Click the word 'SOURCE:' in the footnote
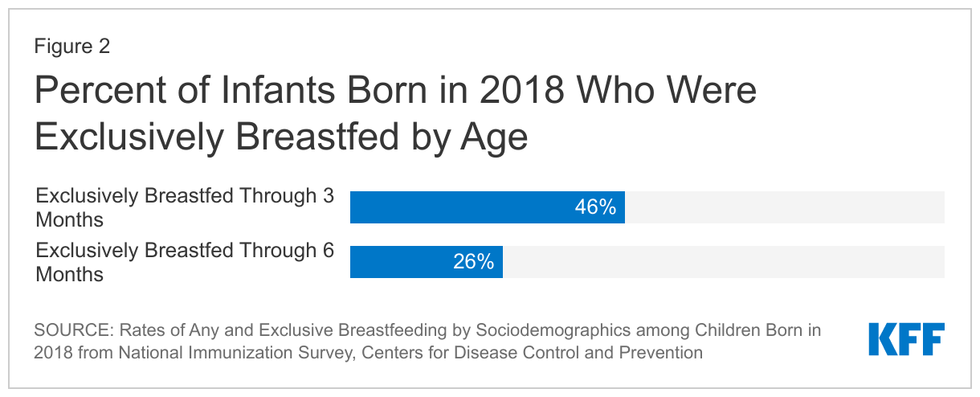The width and height of the screenshot is (980, 397). tap(67, 330)
